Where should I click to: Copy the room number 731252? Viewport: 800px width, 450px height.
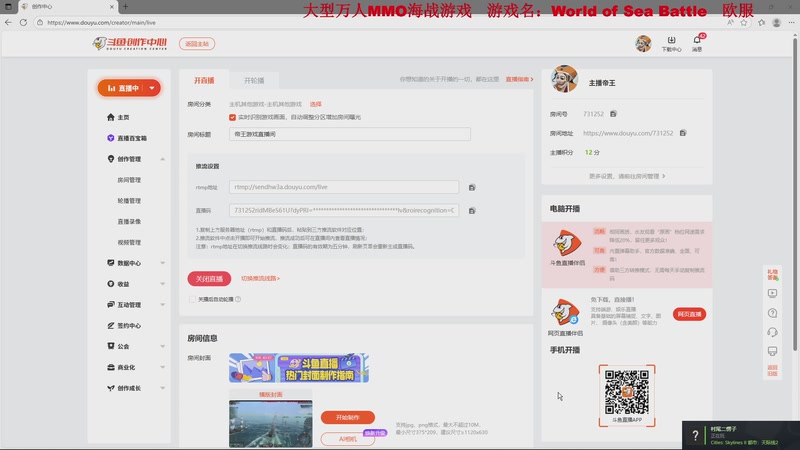[613, 114]
